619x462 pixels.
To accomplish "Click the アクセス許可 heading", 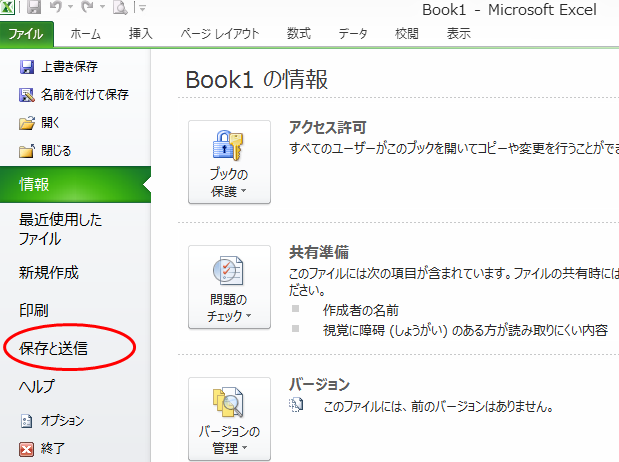I will [x=328, y=128].
